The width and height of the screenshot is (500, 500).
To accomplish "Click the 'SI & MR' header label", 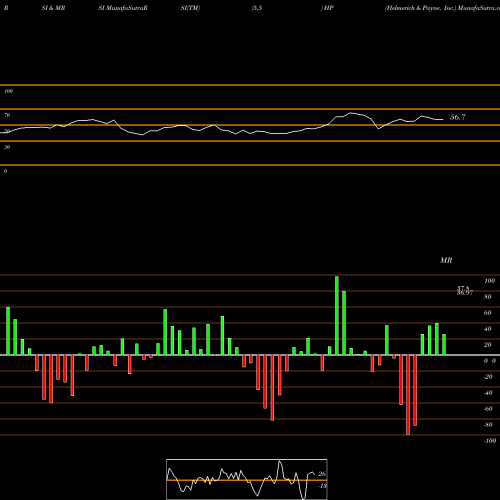I will [53, 8].
